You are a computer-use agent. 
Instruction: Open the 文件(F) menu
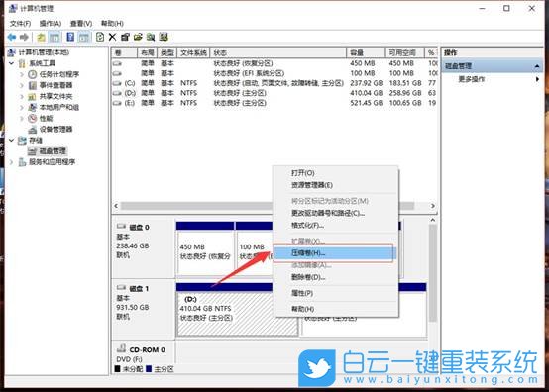click(x=20, y=24)
